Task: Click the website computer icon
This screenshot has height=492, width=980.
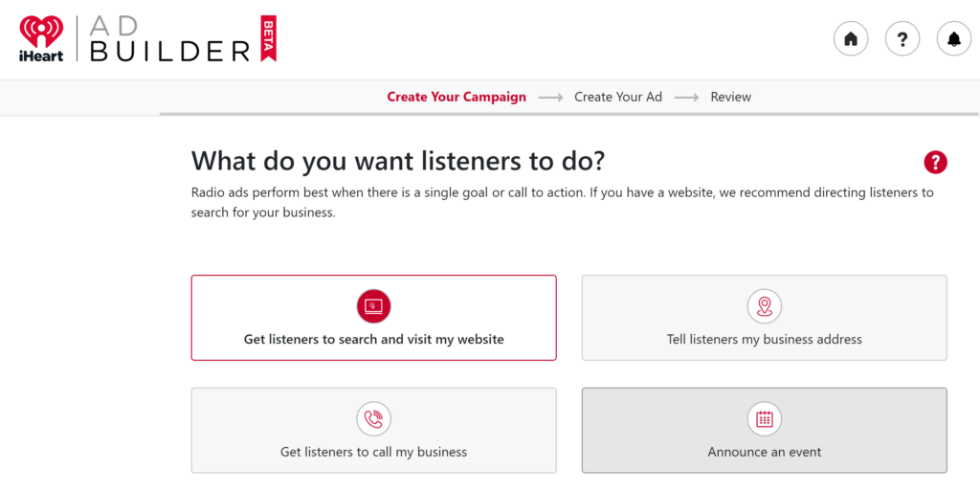Action: tap(374, 306)
